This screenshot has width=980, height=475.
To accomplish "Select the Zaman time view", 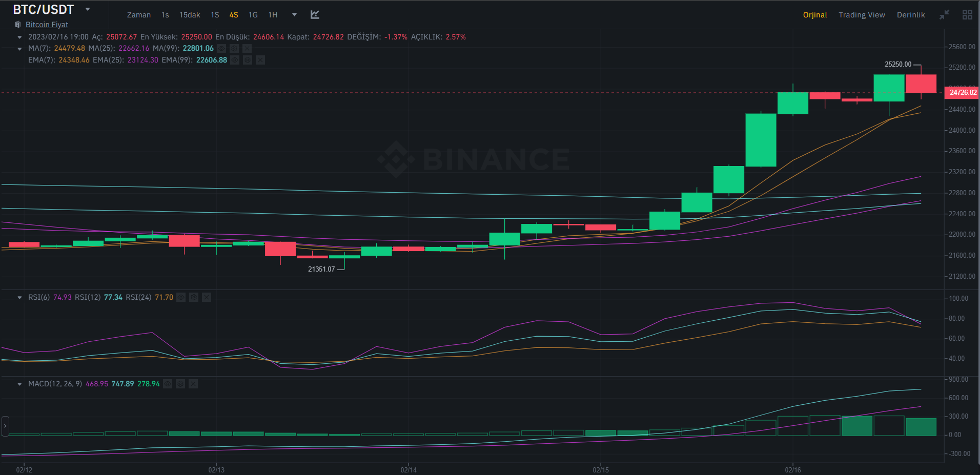I will tap(139, 15).
